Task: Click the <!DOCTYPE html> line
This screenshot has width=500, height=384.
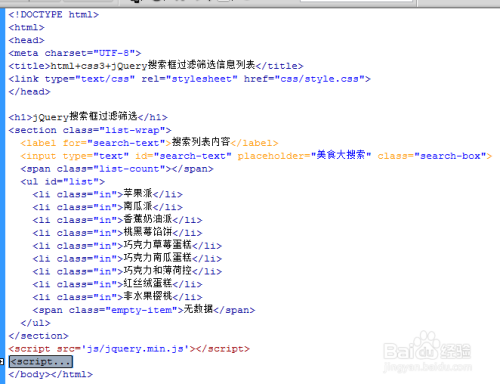Action: pyautogui.click(x=54, y=15)
